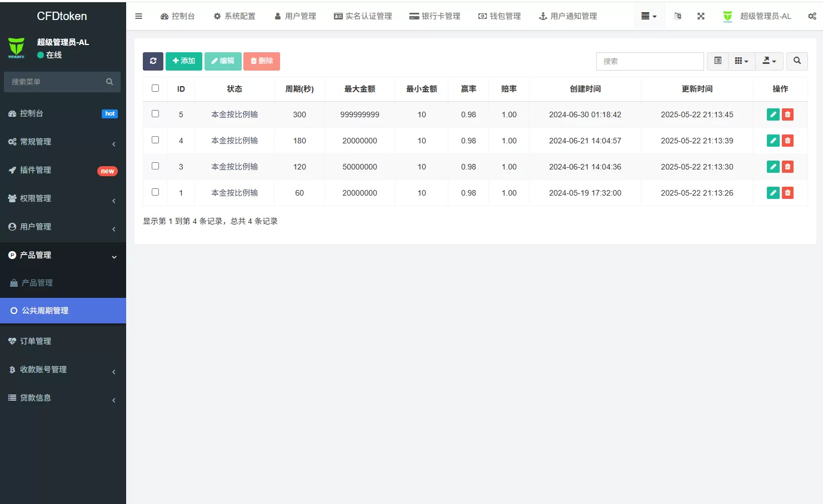Open the export dropdown menu
This screenshot has height=504, width=823.
[769, 61]
